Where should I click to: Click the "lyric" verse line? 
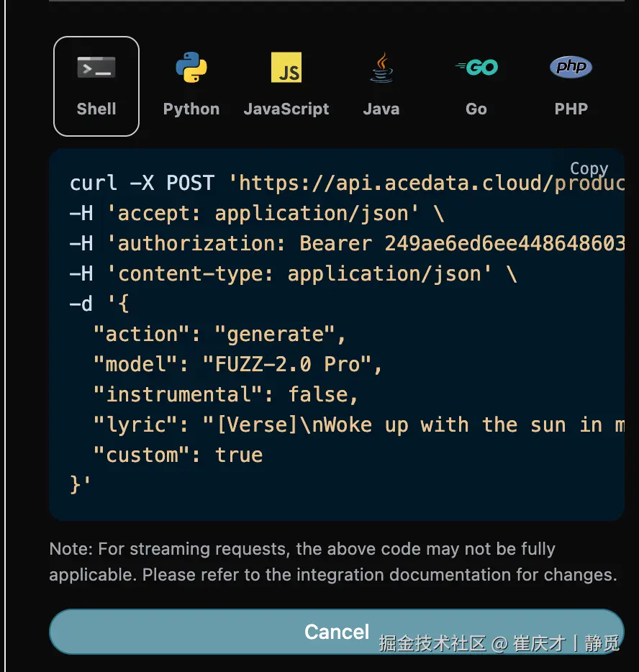358,425
